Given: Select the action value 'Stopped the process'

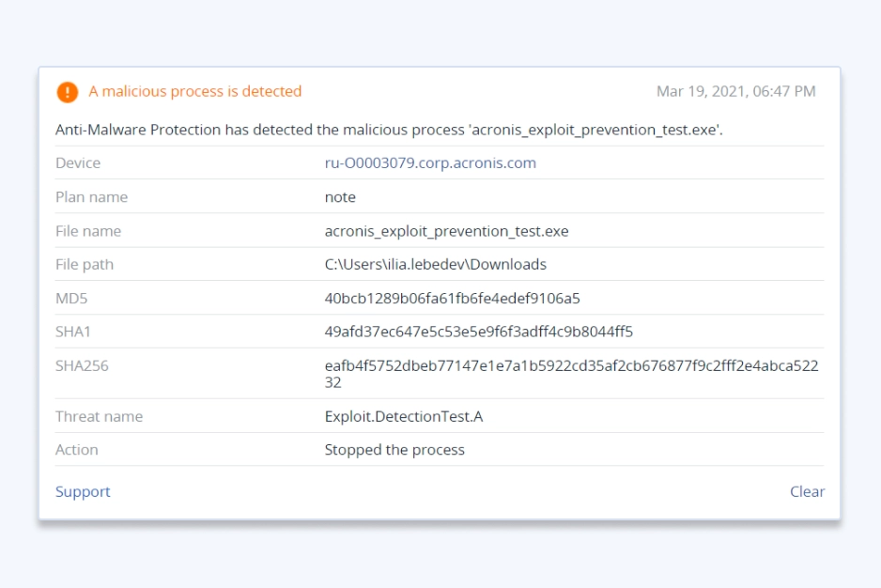Looking at the screenshot, I should (394, 450).
